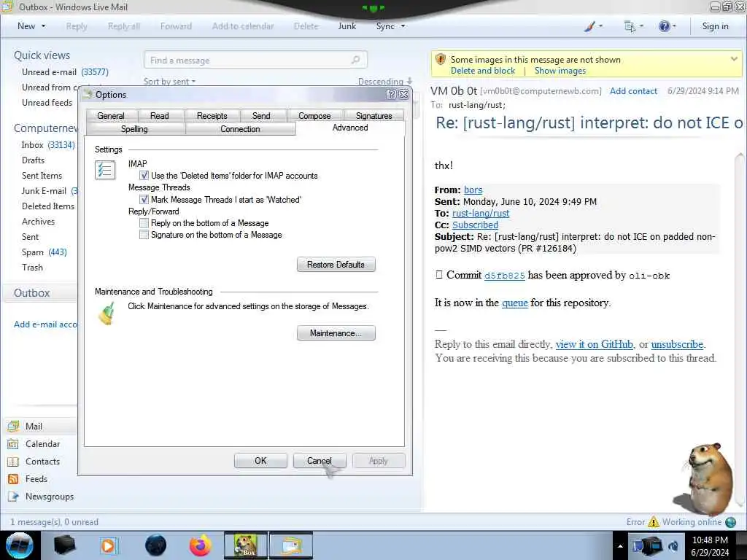Select the Spam (443) folder
This screenshot has height=560, width=747.
44,252
